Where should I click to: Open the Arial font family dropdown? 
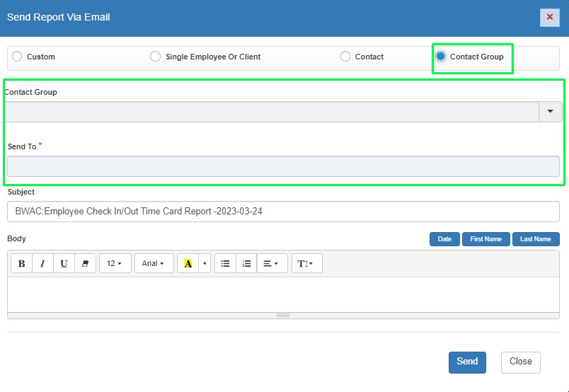point(154,263)
